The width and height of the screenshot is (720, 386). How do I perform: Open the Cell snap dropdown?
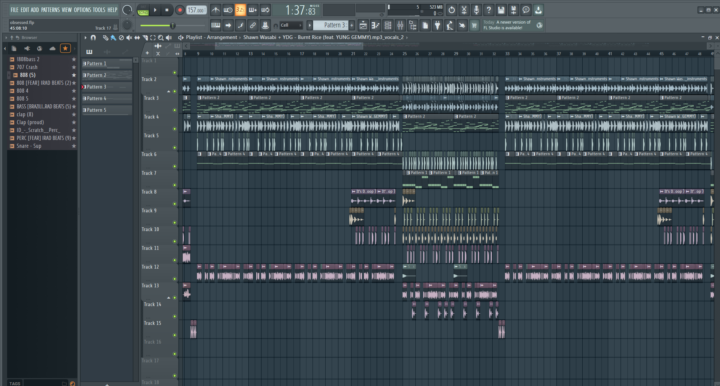[291, 25]
